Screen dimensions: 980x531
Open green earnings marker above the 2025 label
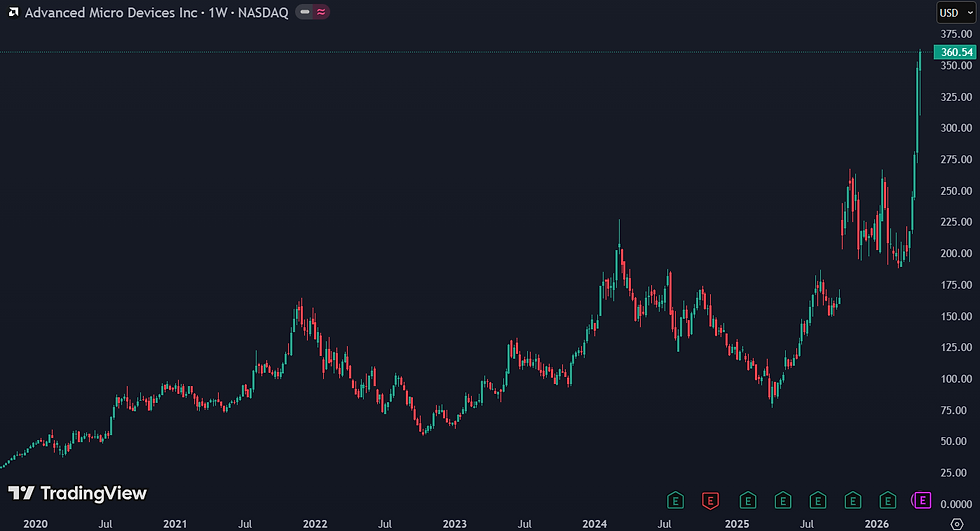748,500
